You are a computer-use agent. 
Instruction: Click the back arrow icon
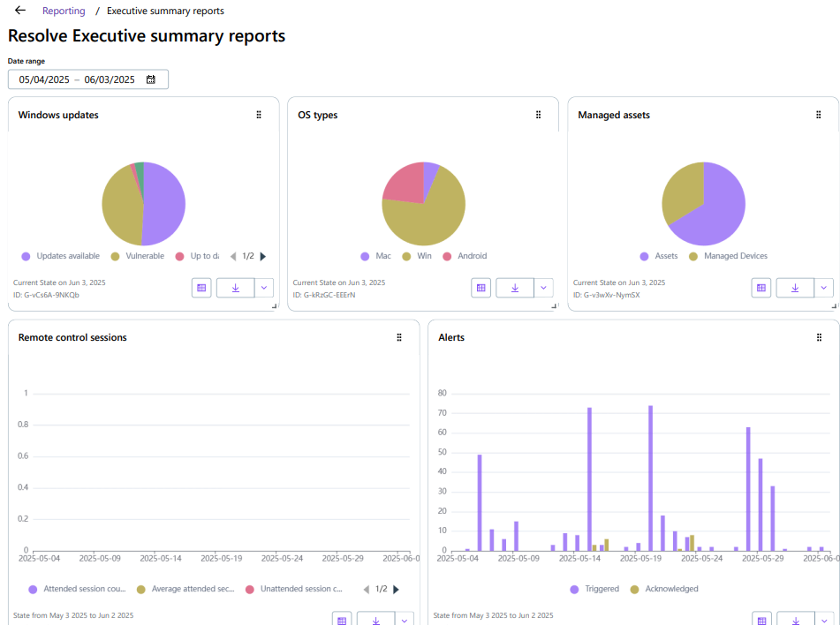click(x=20, y=11)
